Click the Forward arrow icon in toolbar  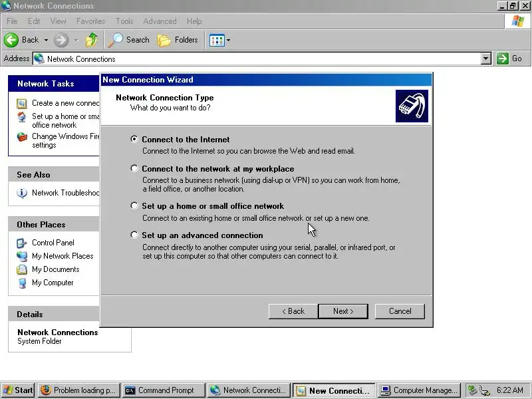tap(61, 40)
